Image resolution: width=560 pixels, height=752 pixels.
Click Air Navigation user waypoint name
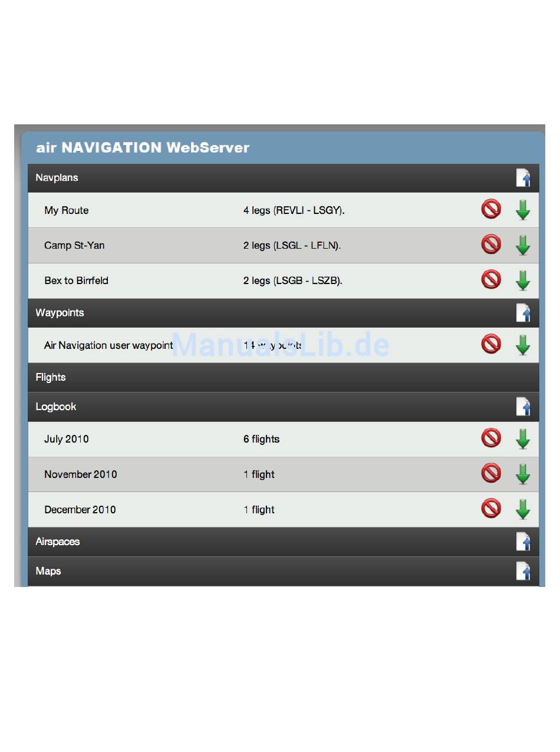[108, 345]
